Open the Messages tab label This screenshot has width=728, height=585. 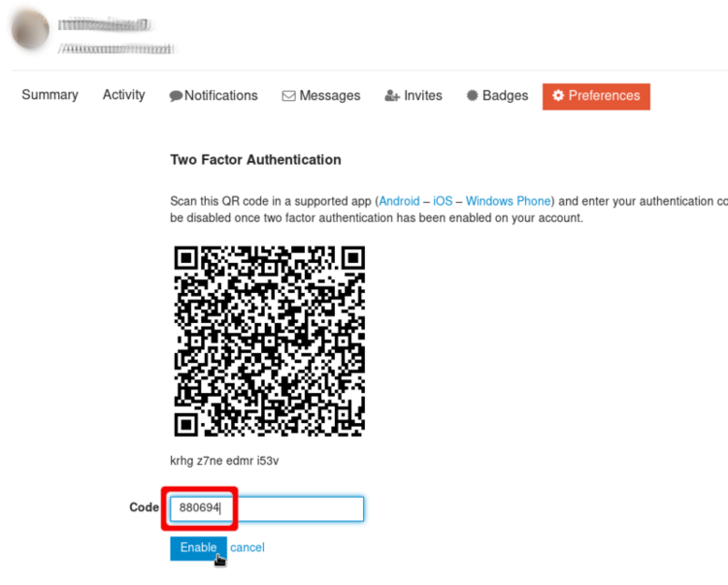[330, 96]
